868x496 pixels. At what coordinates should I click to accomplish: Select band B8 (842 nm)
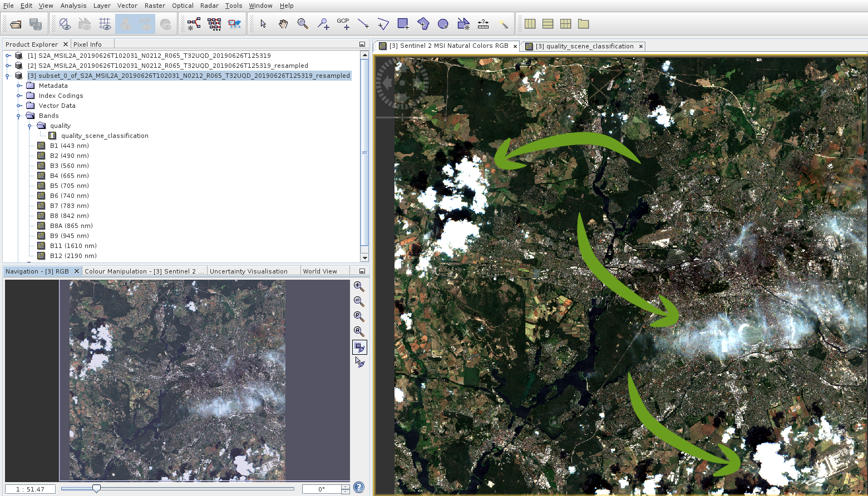coord(69,216)
